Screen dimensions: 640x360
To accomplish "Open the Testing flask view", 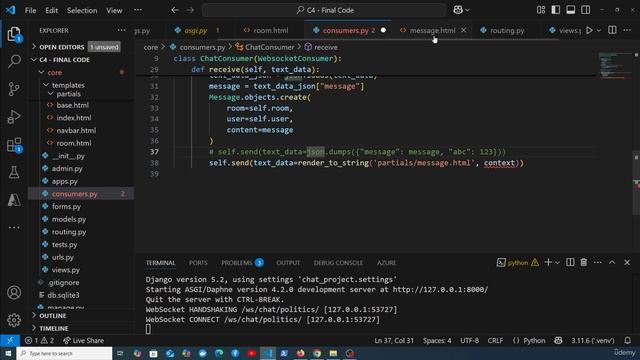I will click(14, 172).
